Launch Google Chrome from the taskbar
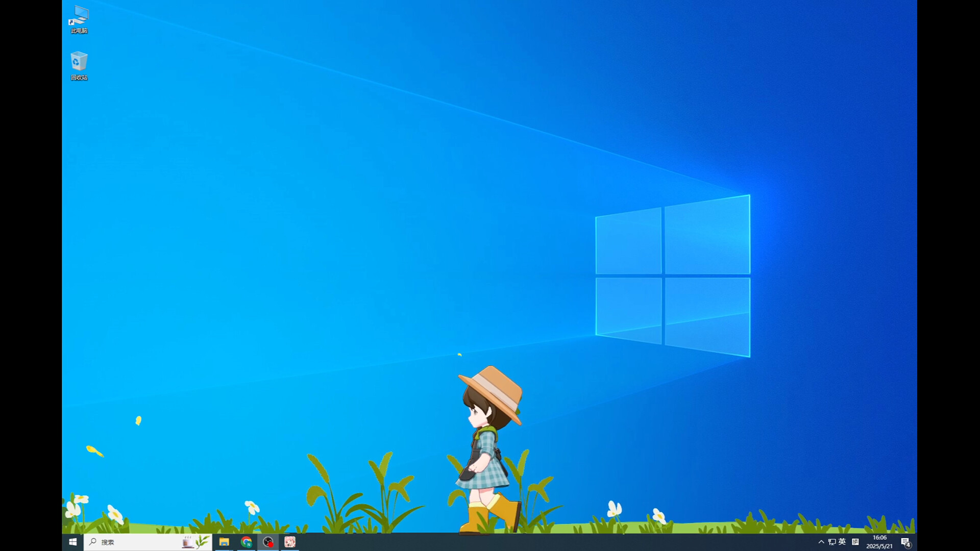 pyautogui.click(x=247, y=542)
